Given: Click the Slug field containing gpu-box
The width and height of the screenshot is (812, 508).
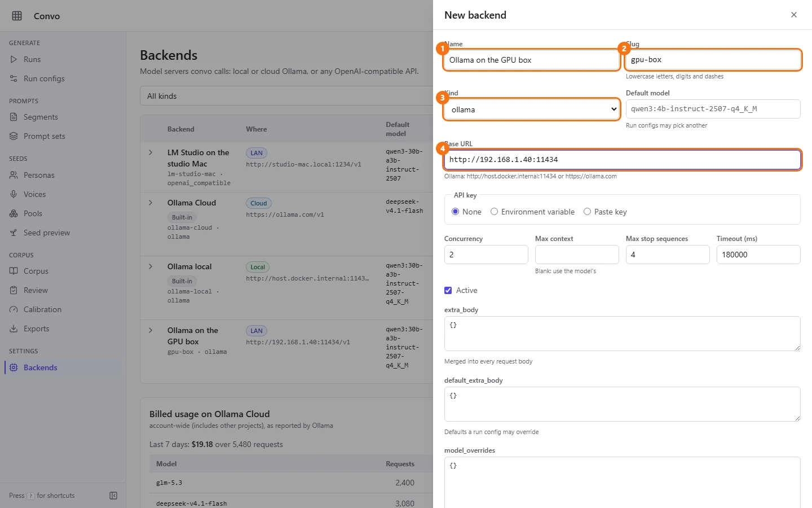Looking at the screenshot, I should point(713,60).
